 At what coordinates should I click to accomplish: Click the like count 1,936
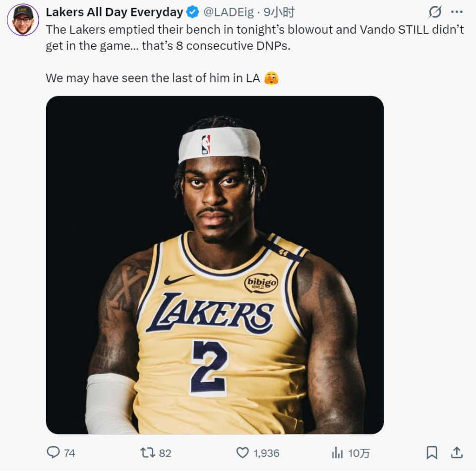266,453
